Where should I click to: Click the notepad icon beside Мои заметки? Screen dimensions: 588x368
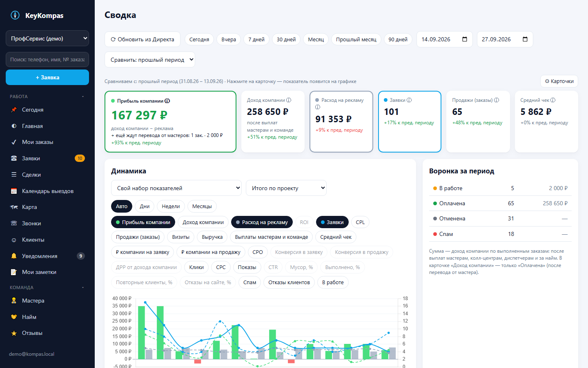14,272
